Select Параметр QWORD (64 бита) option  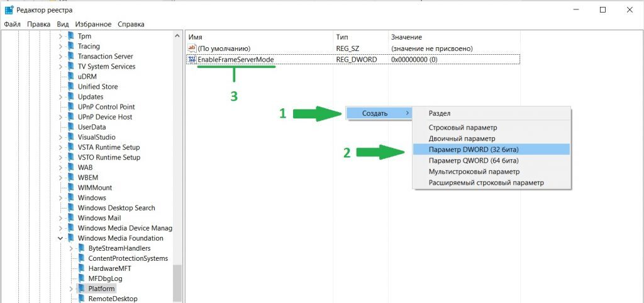[474, 161]
